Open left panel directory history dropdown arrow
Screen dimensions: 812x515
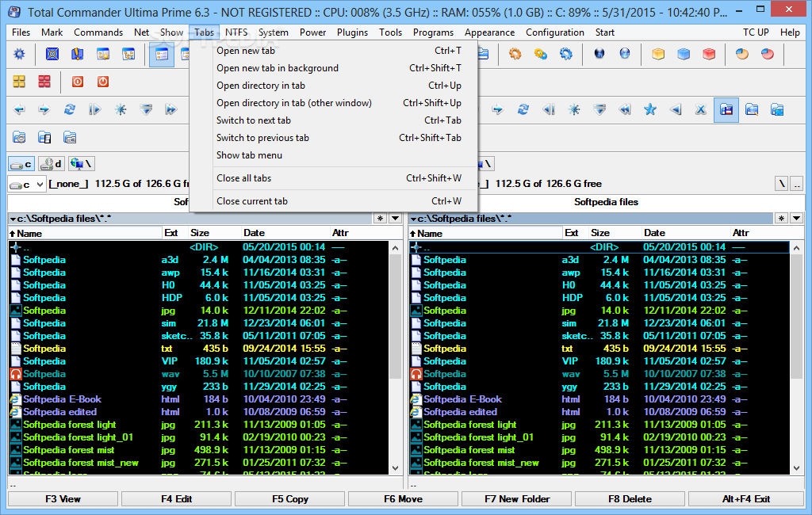pyautogui.click(x=395, y=219)
